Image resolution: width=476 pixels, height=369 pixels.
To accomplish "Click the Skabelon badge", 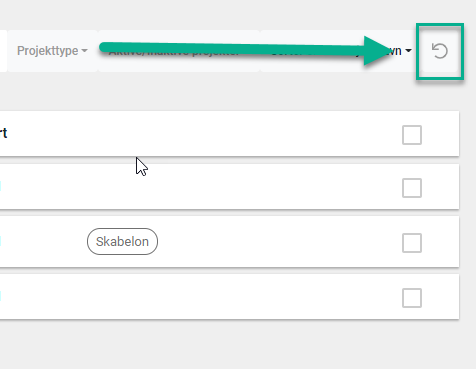I will pyautogui.click(x=122, y=241).
